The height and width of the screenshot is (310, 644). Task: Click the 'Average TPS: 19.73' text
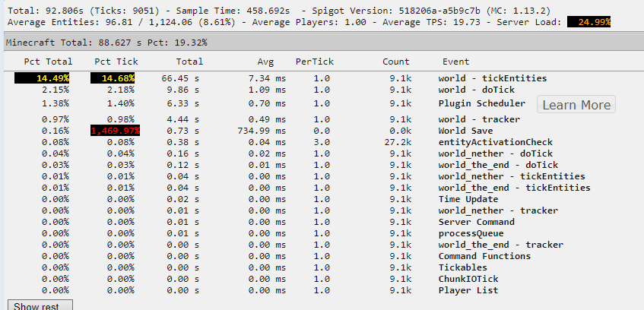click(x=431, y=22)
